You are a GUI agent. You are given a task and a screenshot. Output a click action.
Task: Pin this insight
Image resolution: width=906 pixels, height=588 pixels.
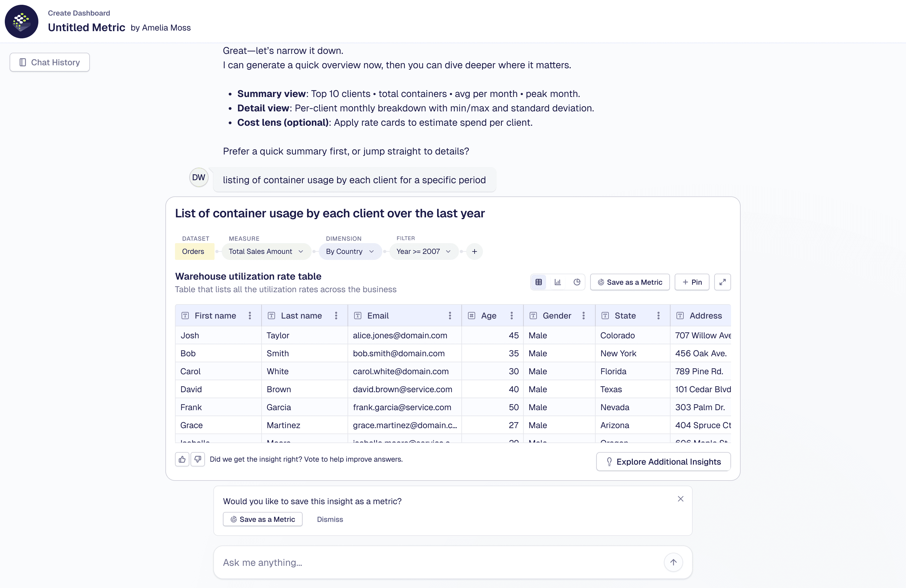click(x=692, y=282)
